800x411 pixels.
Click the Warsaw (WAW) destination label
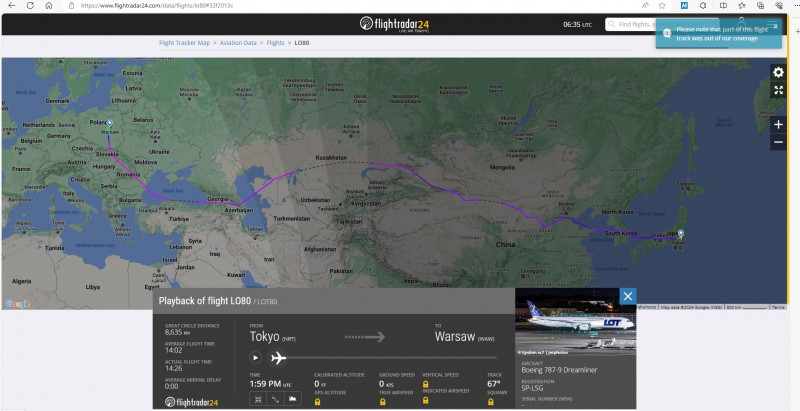464,337
